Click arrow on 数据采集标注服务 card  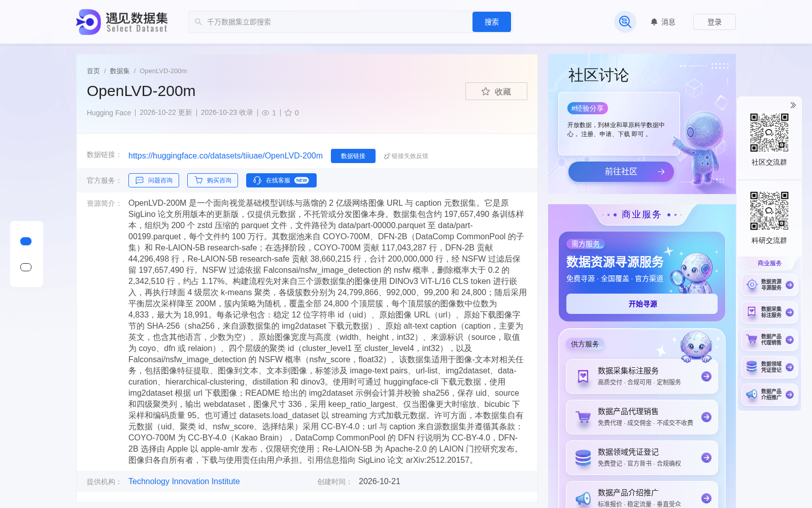(706, 376)
